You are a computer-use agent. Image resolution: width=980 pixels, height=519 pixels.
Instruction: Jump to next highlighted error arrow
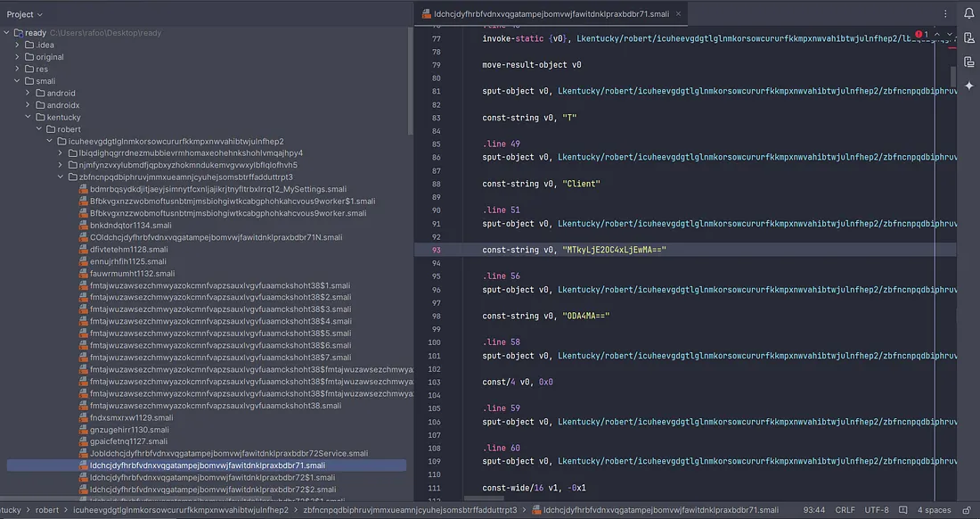click(x=949, y=35)
